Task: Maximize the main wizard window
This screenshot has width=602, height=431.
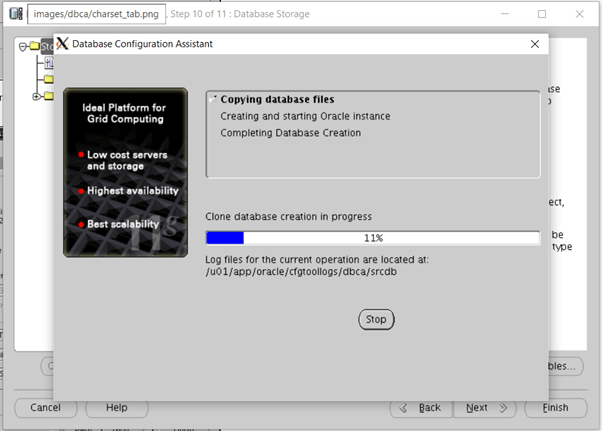Action: point(541,14)
